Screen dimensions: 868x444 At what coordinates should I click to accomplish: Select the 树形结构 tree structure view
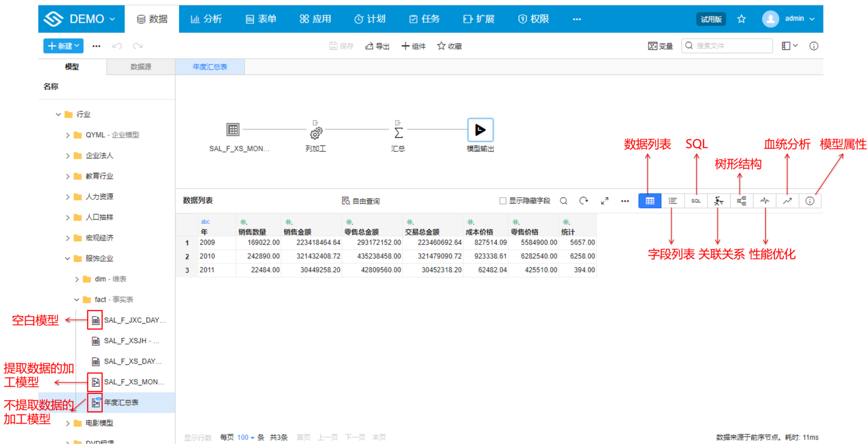[x=741, y=201]
